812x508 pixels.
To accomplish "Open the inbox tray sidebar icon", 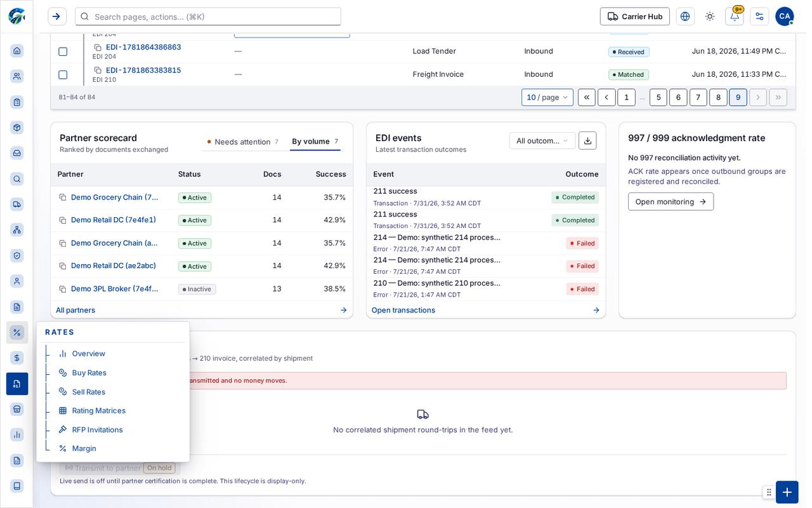I will point(17,153).
